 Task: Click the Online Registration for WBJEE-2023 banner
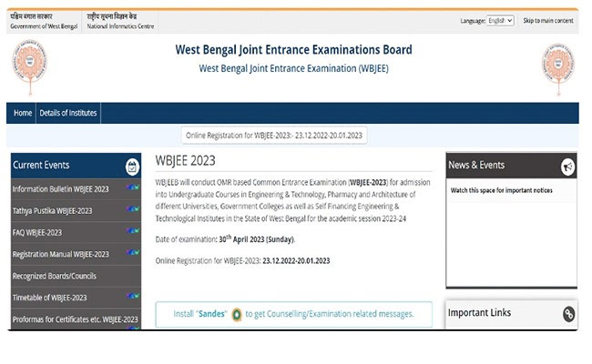point(274,135)
